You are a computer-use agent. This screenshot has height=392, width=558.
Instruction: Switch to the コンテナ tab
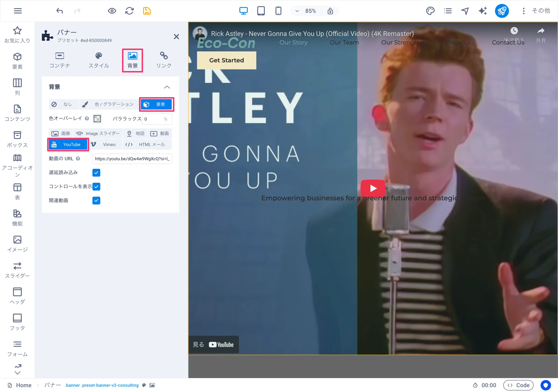(x=60, y=60)
